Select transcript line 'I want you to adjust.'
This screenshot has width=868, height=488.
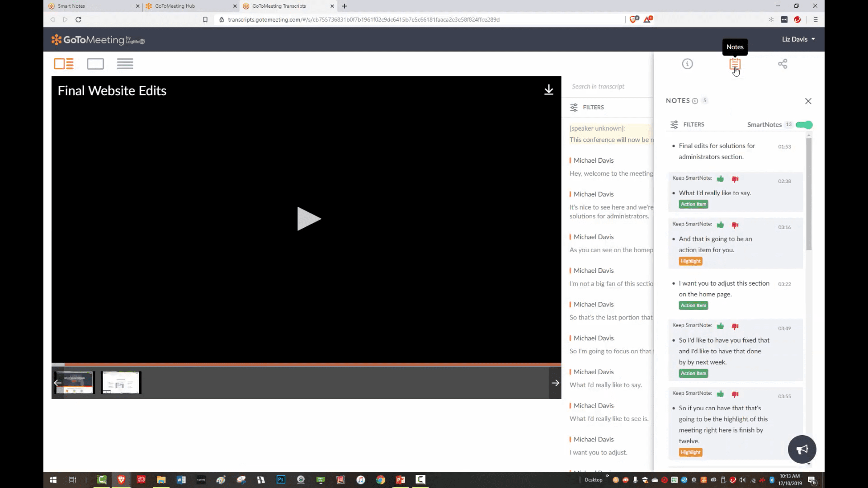[x=598, y=452]
